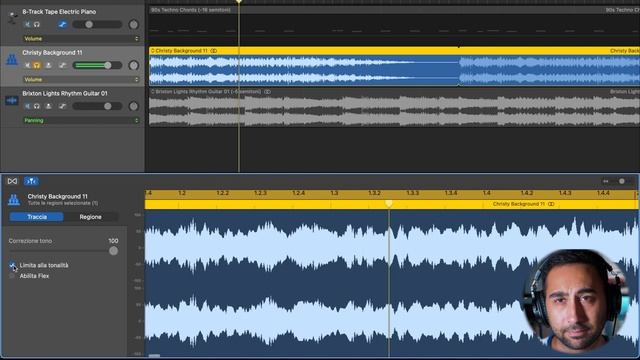The image size is (640, 360).
Task: Solo the 8-Track Tape Electric Piano track
Action: pyautogui.click(x=37, y=24)
